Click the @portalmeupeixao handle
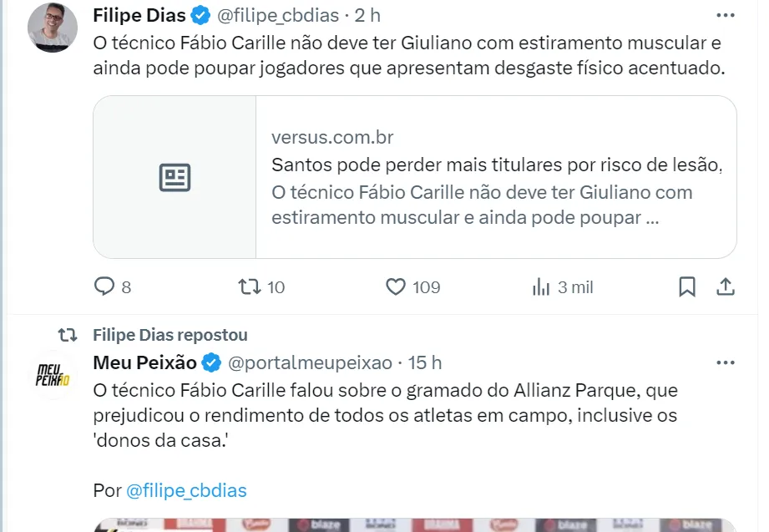 coord(310,362)
